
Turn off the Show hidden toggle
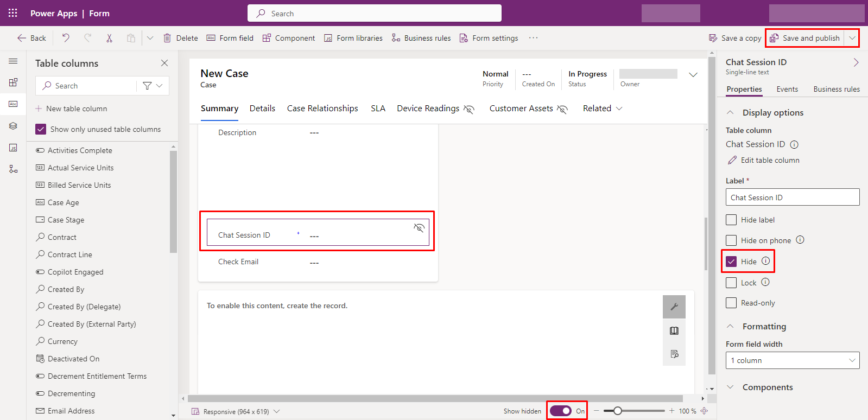pyautogui.click(x=561, y=411)
